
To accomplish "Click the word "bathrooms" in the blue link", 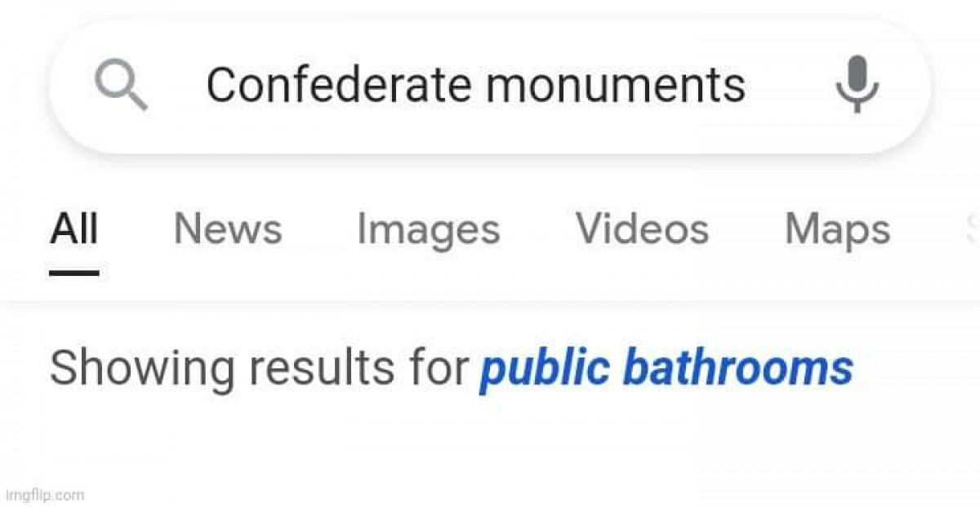I will click(x=737, y=368).
